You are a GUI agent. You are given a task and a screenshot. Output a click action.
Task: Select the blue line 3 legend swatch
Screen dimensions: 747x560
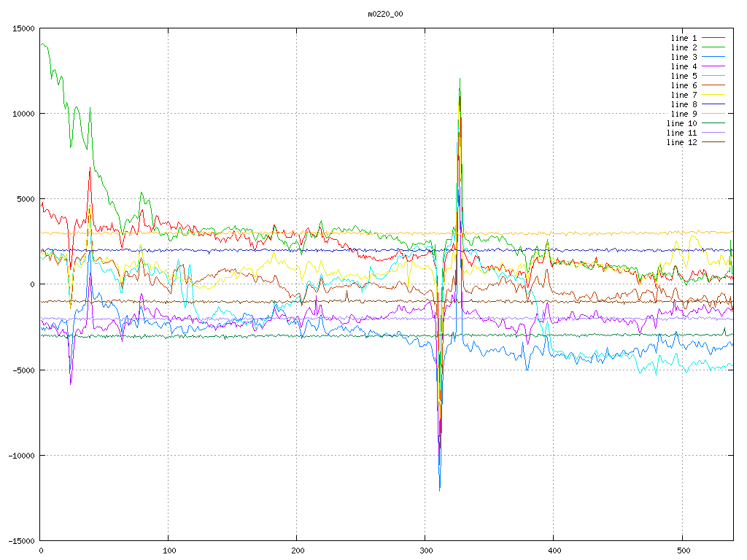pos(713,57)
